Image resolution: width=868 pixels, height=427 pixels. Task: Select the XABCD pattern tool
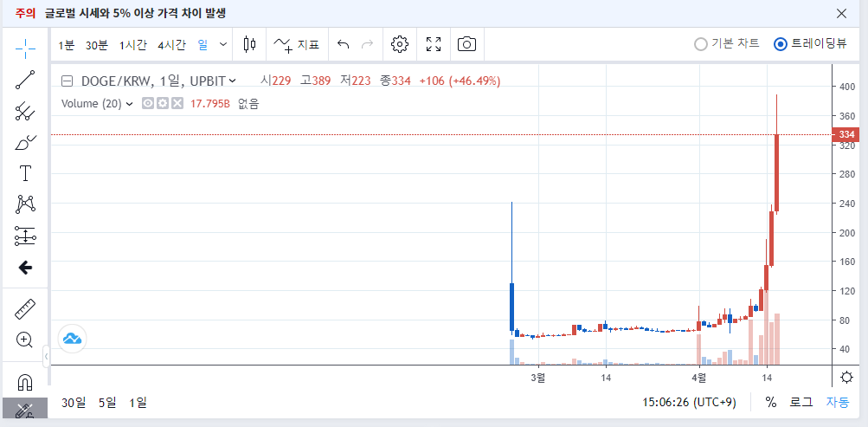25,204
